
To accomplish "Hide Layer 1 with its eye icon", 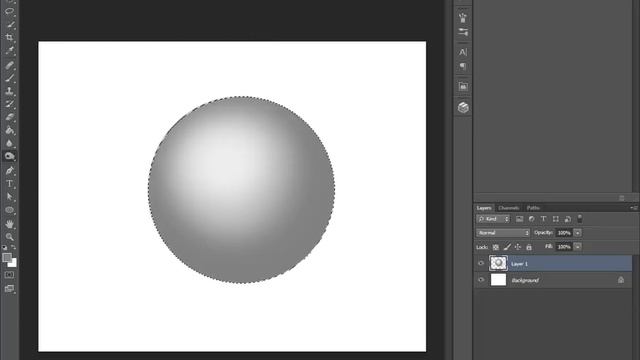I will (481, 264).
